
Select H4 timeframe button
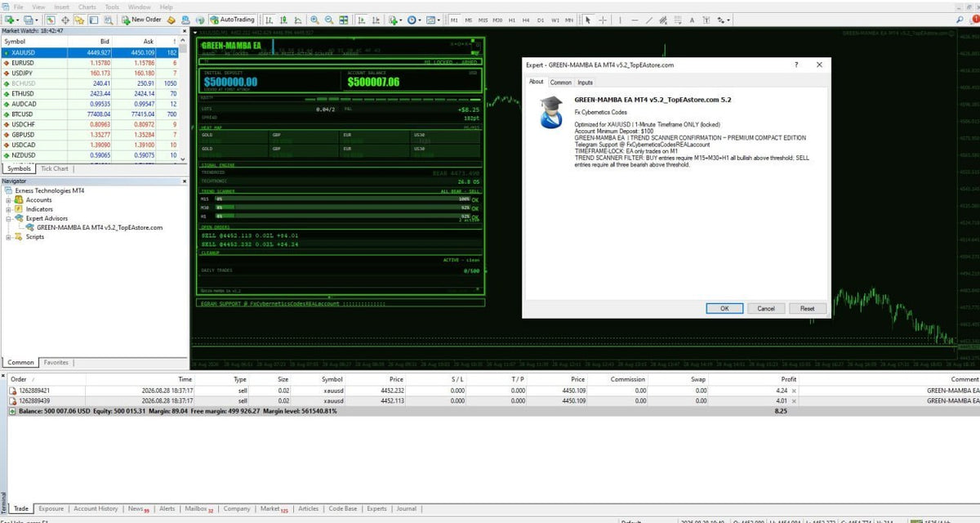(x=526, y=19)
